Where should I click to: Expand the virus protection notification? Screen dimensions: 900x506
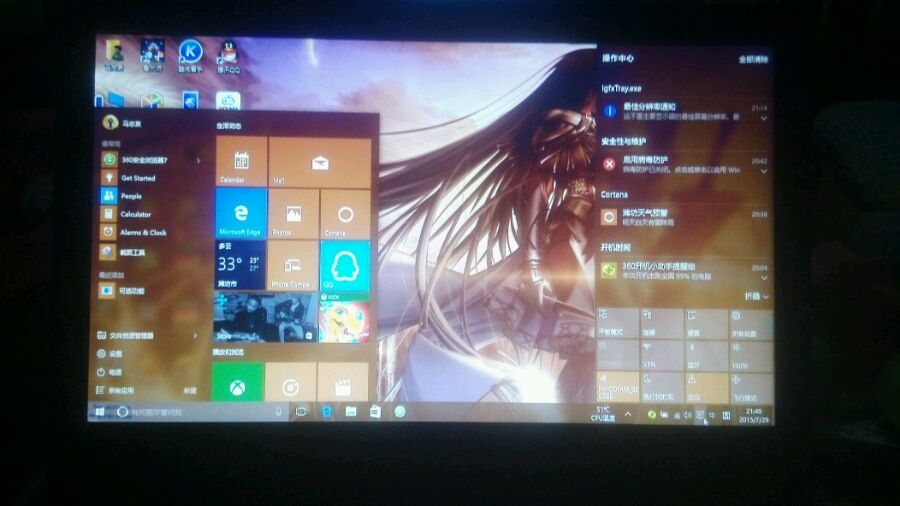click(763, 171)
